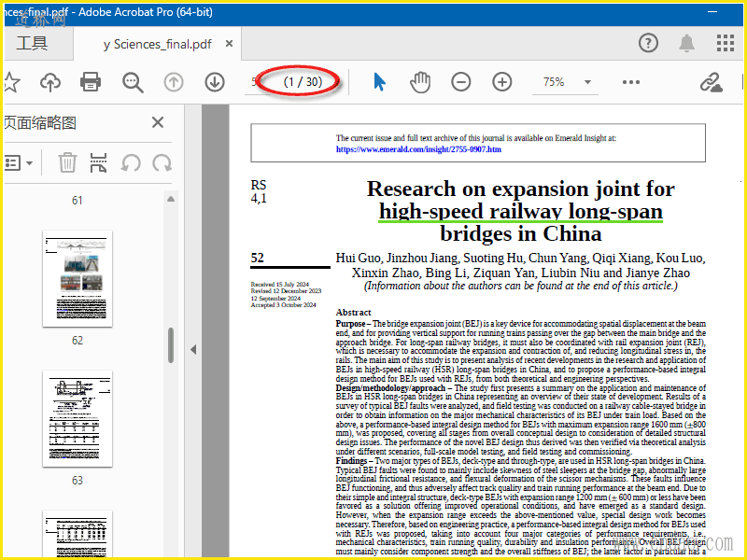This screenshot has width=747, height=560.
Task: Switch to the y Sciences_final.pdf tab
Action: [x=157, y=44]
